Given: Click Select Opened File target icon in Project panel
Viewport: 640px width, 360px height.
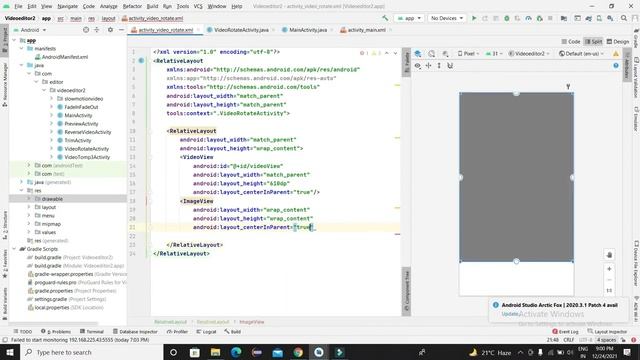Looking at the screenshot, I should tap(86, 30).
